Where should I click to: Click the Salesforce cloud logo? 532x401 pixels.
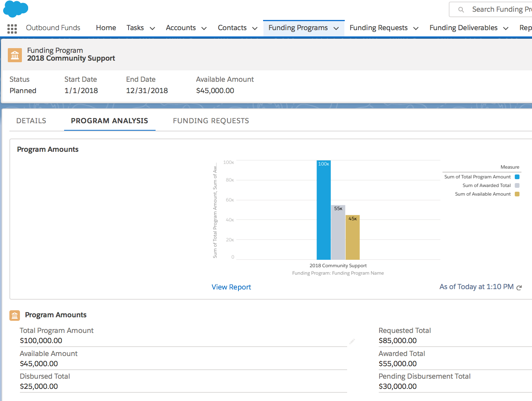pyautogui.click(x=16, y=9)
